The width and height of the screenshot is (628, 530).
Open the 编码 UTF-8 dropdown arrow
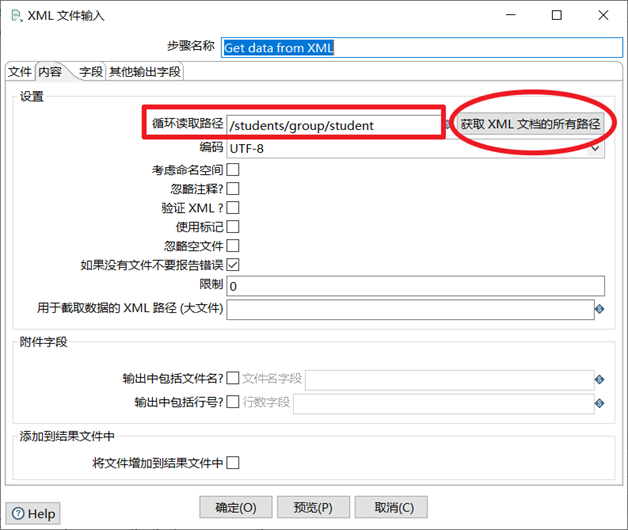pos(596,149)
